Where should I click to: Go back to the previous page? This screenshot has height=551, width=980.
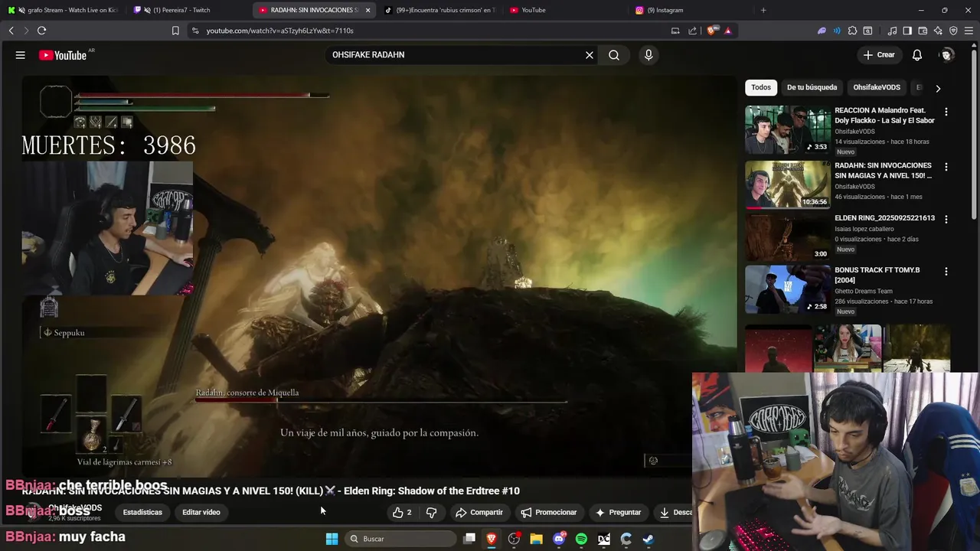click(x=11, y=31)
